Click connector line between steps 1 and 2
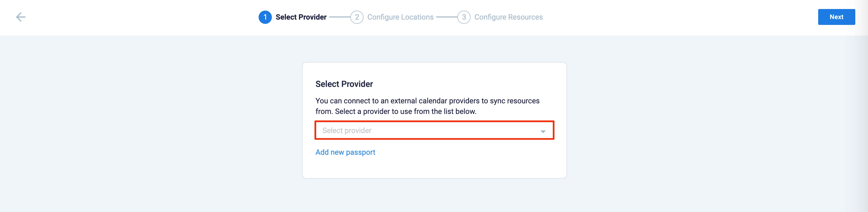The height and width of the screenshot is (212, 868). click(339, 17)
